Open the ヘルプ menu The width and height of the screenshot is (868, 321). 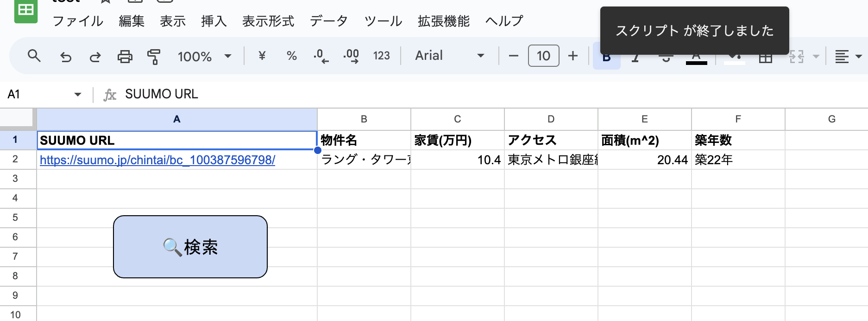[x=504, y=21]
